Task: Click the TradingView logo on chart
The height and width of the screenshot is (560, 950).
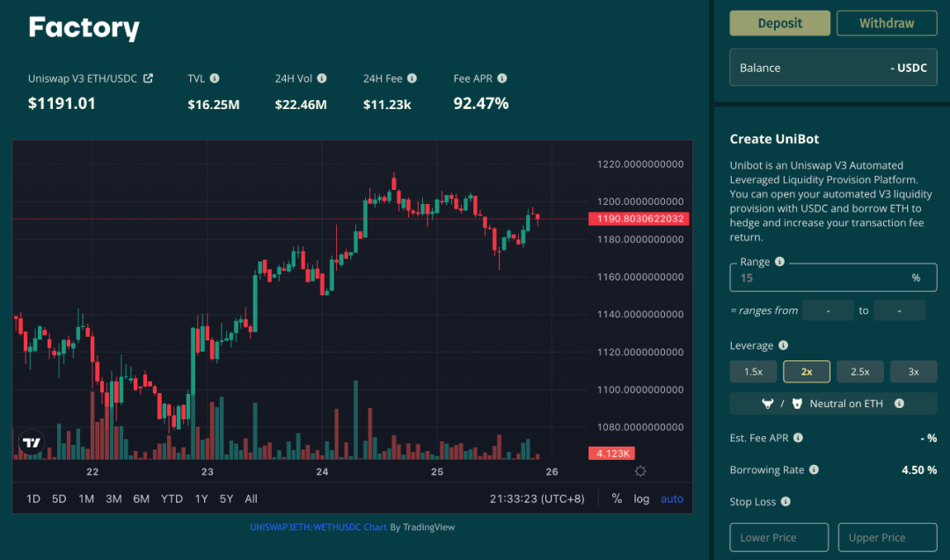Action: [31, 443]
